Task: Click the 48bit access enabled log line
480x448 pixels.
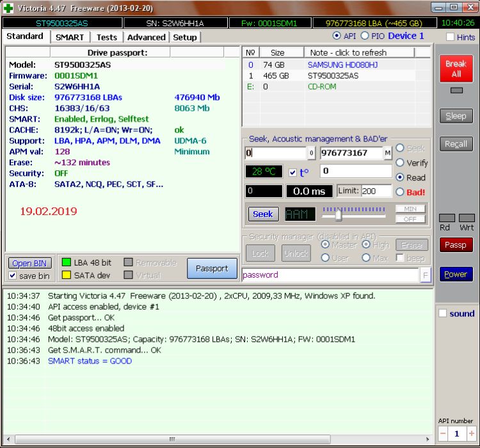Action: point(86,328)
